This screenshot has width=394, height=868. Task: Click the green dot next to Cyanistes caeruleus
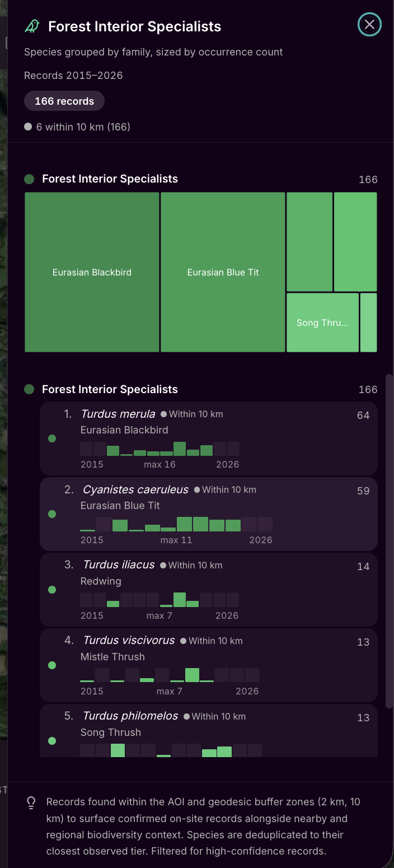pyautogui.click(x=52, y=514)
